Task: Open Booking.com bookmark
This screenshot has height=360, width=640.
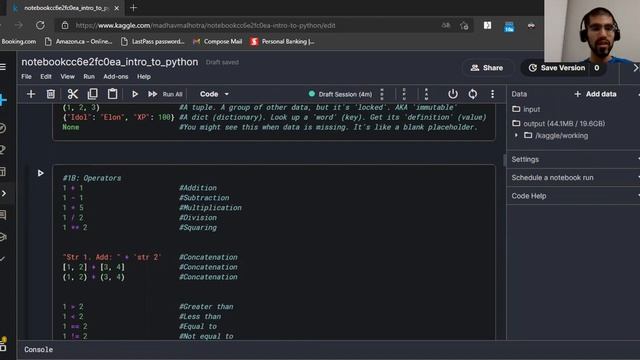Action: [18, 42]
